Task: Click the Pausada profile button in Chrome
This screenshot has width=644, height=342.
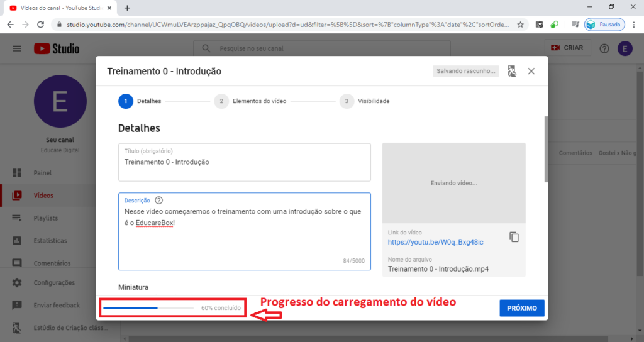Action: [604, 25]
